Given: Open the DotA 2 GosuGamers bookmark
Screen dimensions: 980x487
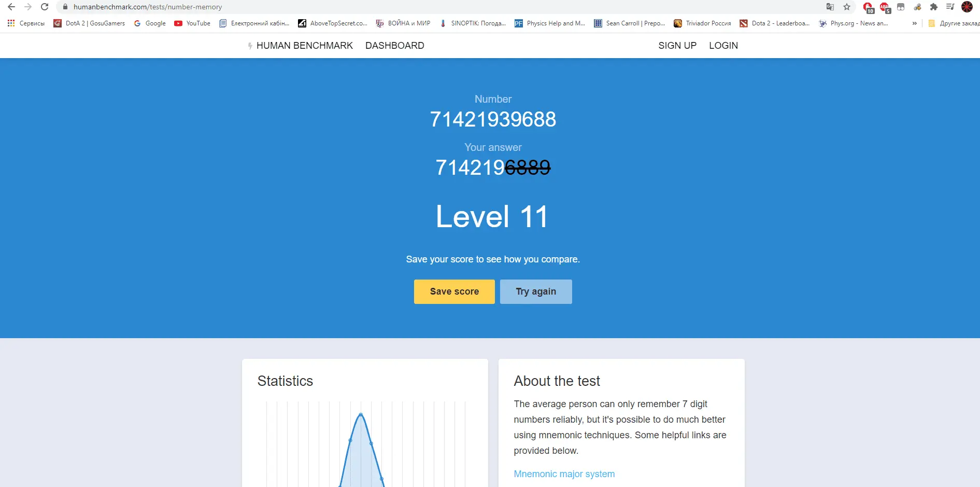Looking at the screenshot, I should point(89,23).
